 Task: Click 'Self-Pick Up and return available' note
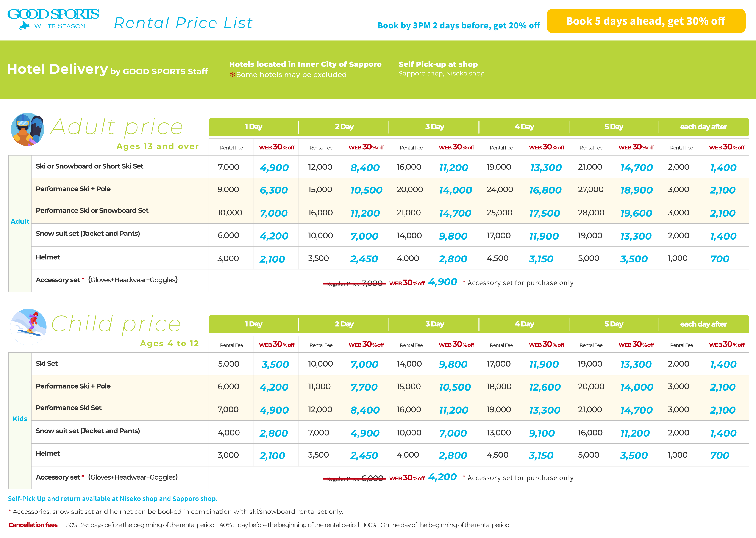click(112, 499)
